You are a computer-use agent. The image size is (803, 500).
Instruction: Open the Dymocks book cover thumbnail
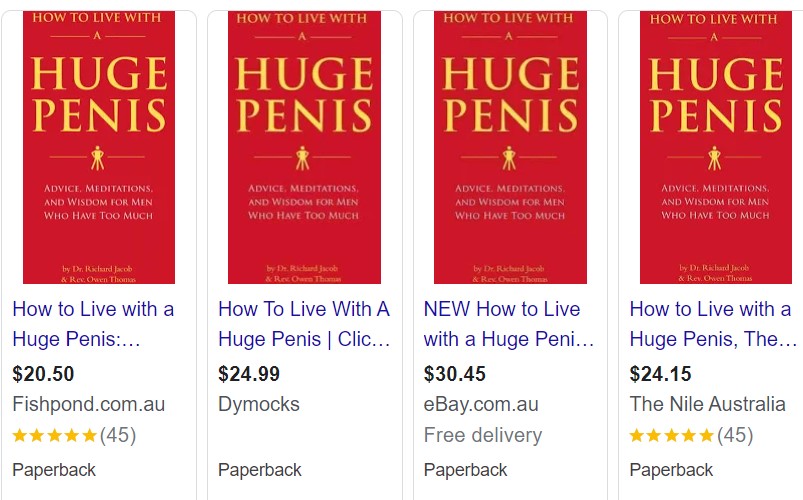click(304, 147)
